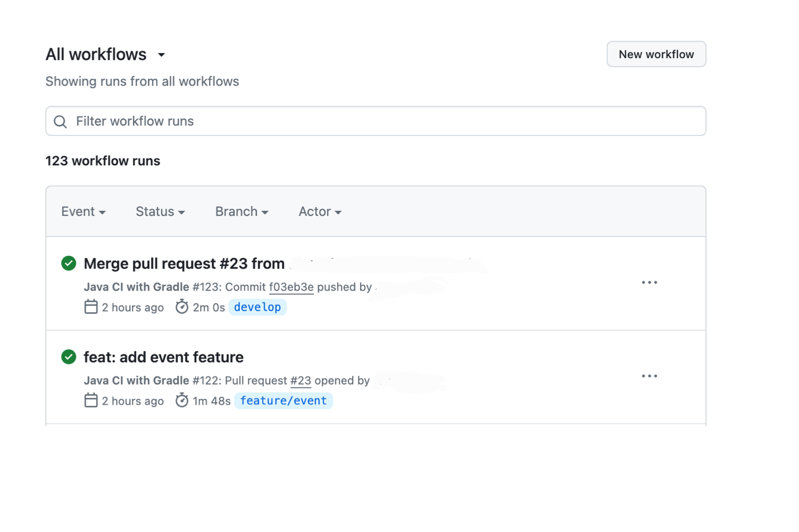The height and width of the screenshot is (532, 799).
Task: Open the Event filter dropdown
Action: tap(84, 212)
